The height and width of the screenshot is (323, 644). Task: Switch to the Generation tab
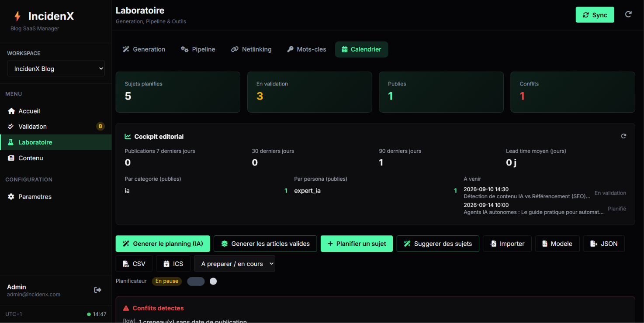click(144, 49)
